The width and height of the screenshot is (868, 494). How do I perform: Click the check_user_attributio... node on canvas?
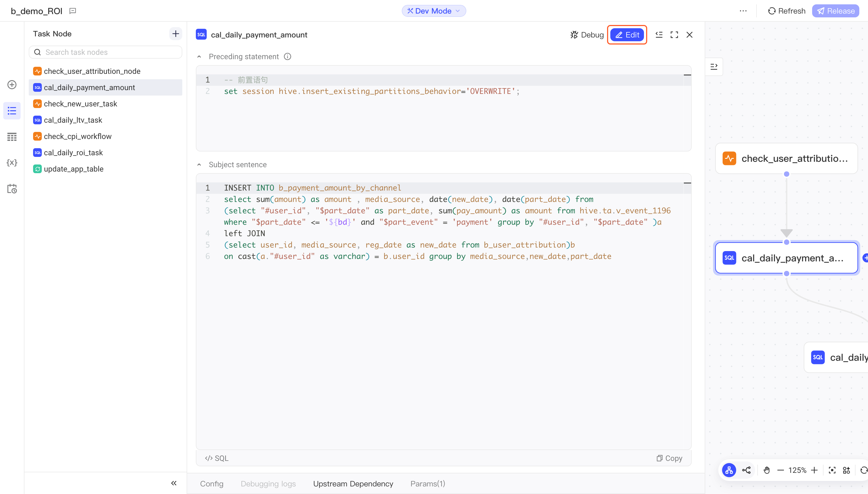click(x=786, y=159)
